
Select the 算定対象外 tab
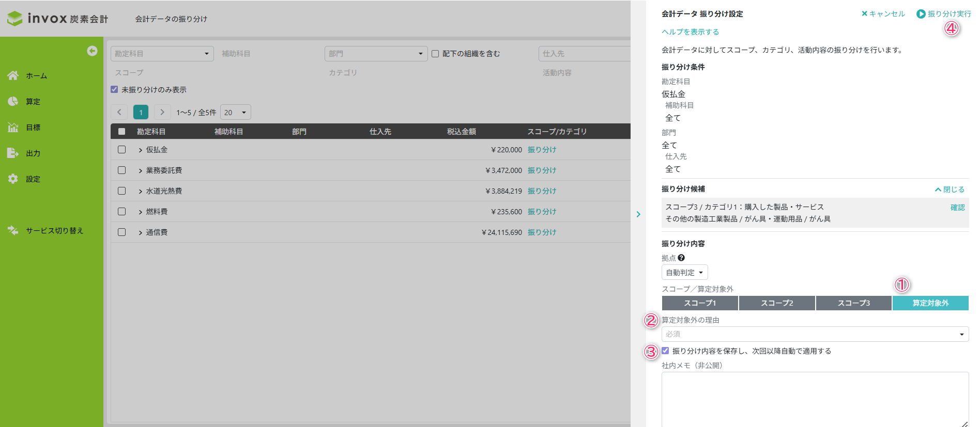click(x=930, y=303)
